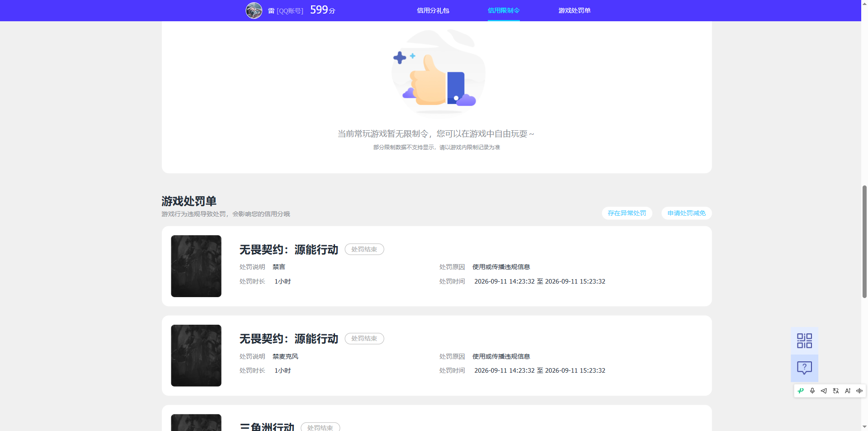Click the 三角洲行动 game thumbnail
868x431 pixels.
point(196,422)
